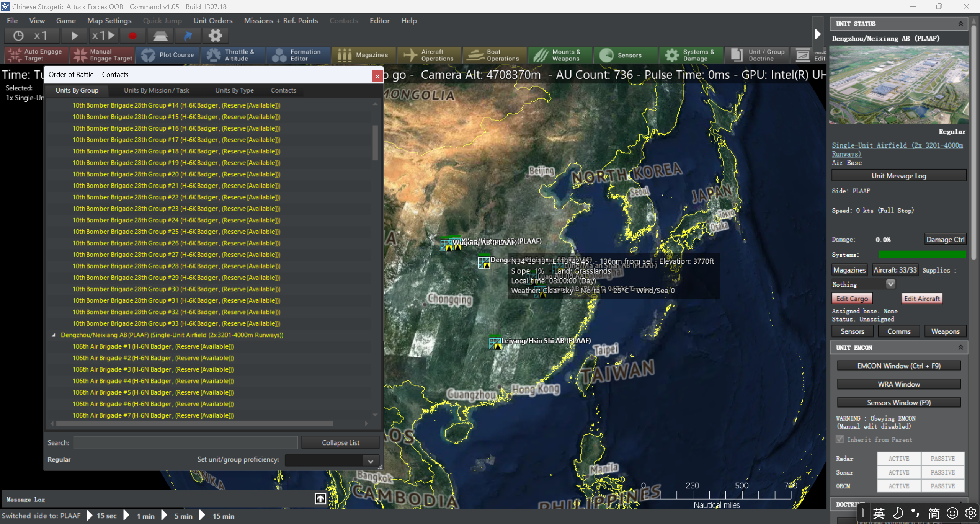Open the Single-Unit Airfield database link
The width and height of the screenshot is (980, 524).
[x=897, y=149]
